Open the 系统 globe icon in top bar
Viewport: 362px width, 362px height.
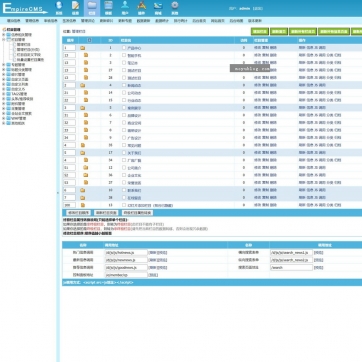point(59,5)
